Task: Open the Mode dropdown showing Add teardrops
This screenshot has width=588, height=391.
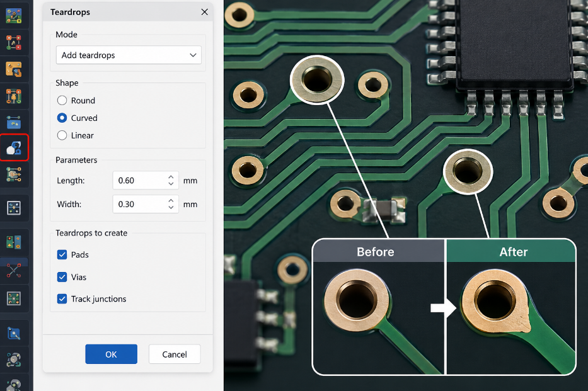Action: pos(129,55)
